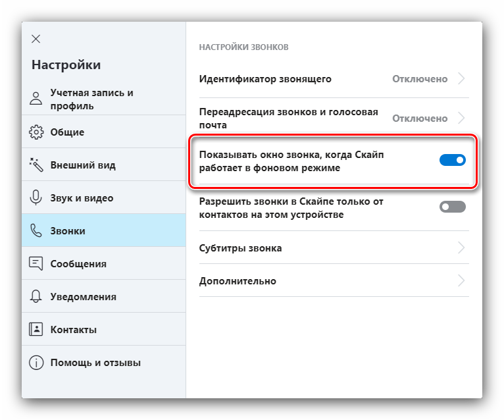This screenshot has height=420, width=504.
Task: Click the General gear icon
Action: pos(36,132)
